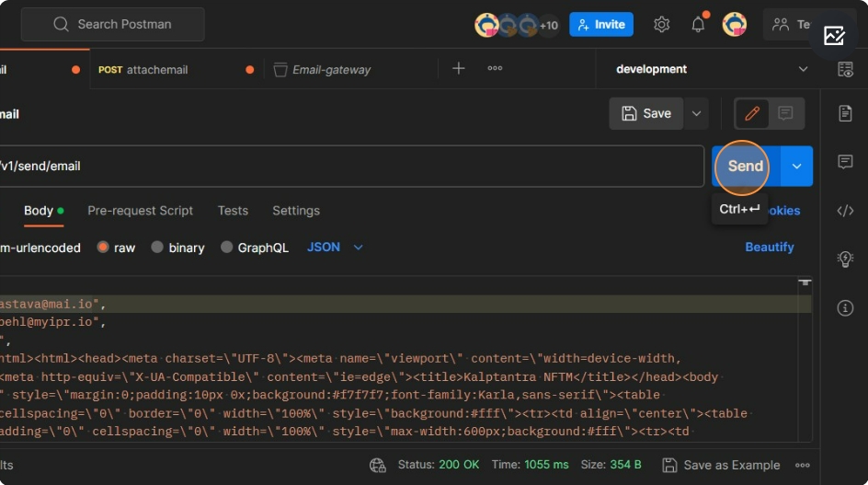Viewport: 868px width, 485px height.
Task: Add a new tab with plus icon
Action: 458,69
